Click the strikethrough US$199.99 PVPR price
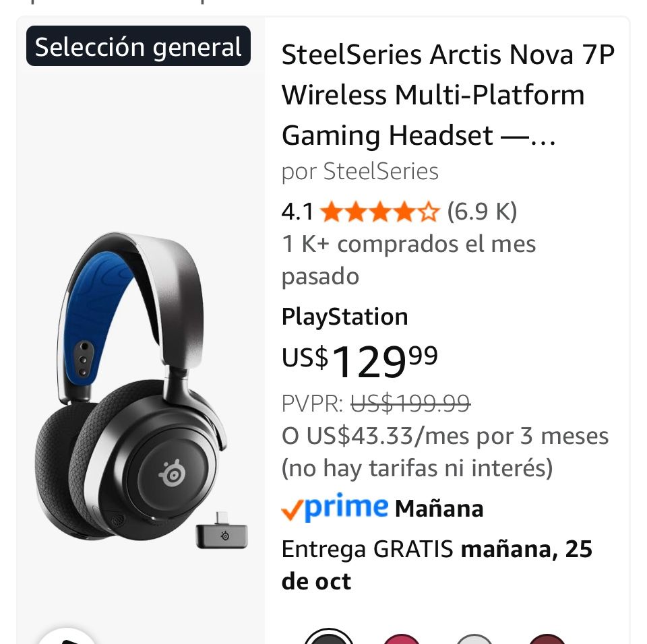 coord(410,404)
